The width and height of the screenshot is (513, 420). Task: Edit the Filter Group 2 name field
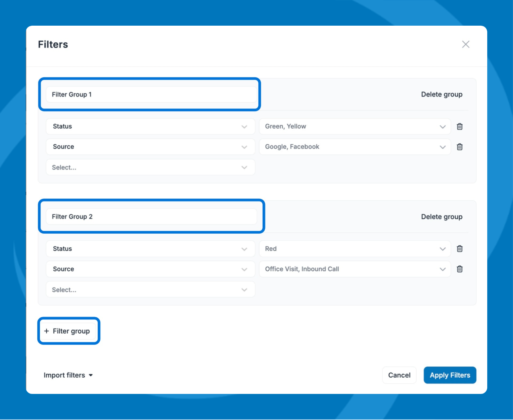tap(151, 217)
